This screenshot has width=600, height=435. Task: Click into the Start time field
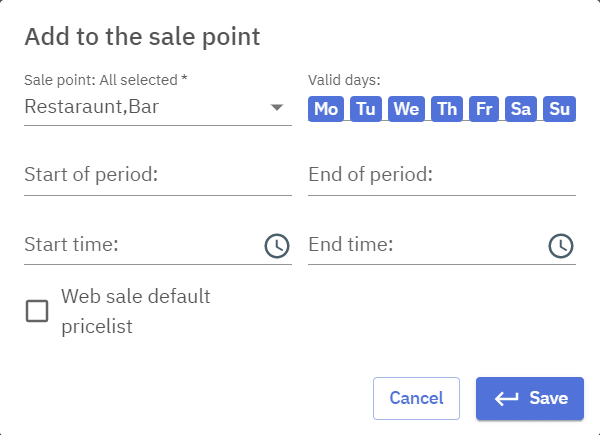pyautogui.click(x=140, y=245)
